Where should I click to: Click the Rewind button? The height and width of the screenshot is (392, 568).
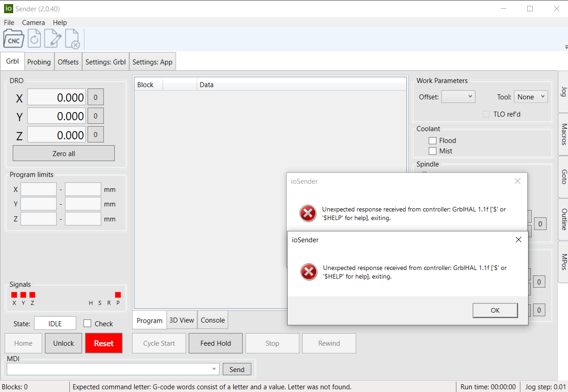tap(329, 343)
